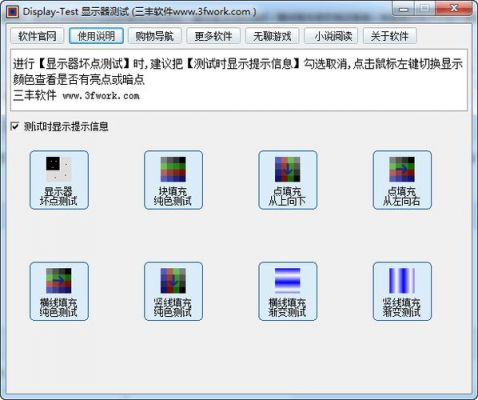The image size is (478, 400).
Task: Open the 竖线填充渐变测试 gradient test
Action: pos(402,291)
